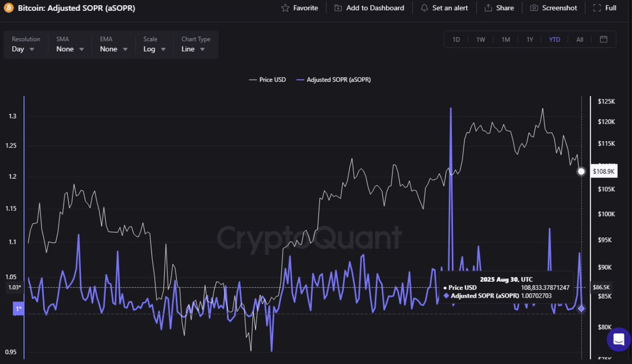This screenshot has width=632, height=364.
Task: Click the $108.9K price marker label
Action: (604, 171)
